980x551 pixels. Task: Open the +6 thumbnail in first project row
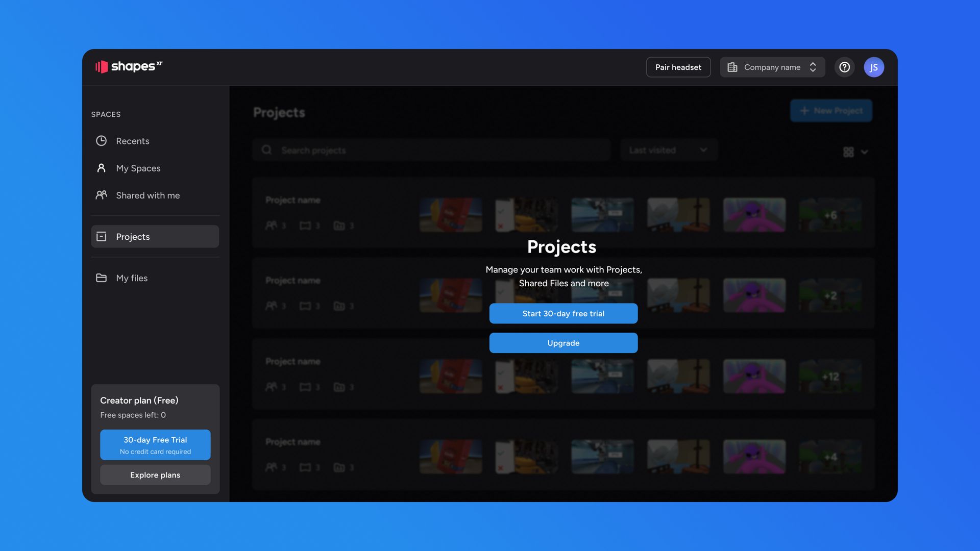click(x=830, y=215)
